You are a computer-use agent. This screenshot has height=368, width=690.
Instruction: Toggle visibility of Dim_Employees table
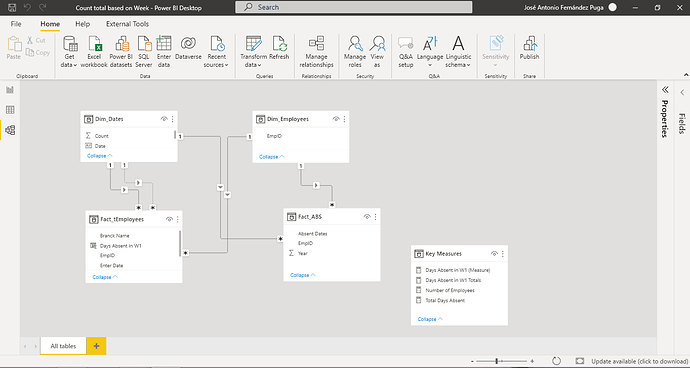point(336,119)
